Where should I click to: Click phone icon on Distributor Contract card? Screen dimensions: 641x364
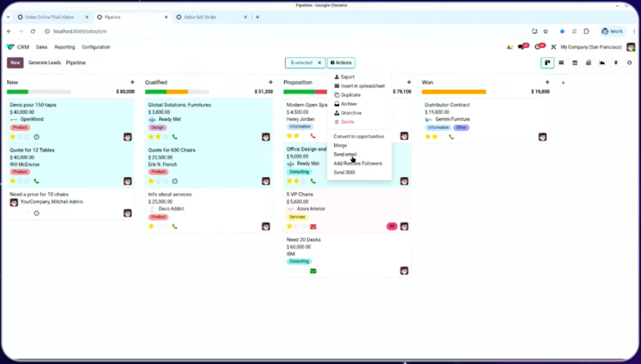click(x=451, y=137)
